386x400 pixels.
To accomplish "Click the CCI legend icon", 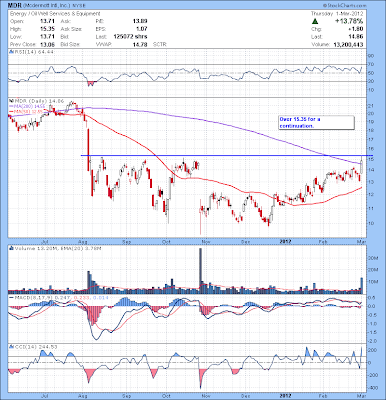I will pos(11,347).
